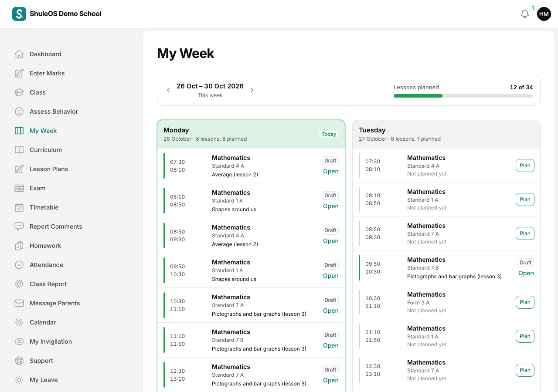Open Monday 10:30 Standard 7 A lesson
Screen dimensions: 558x392
(x=330, y=311)
